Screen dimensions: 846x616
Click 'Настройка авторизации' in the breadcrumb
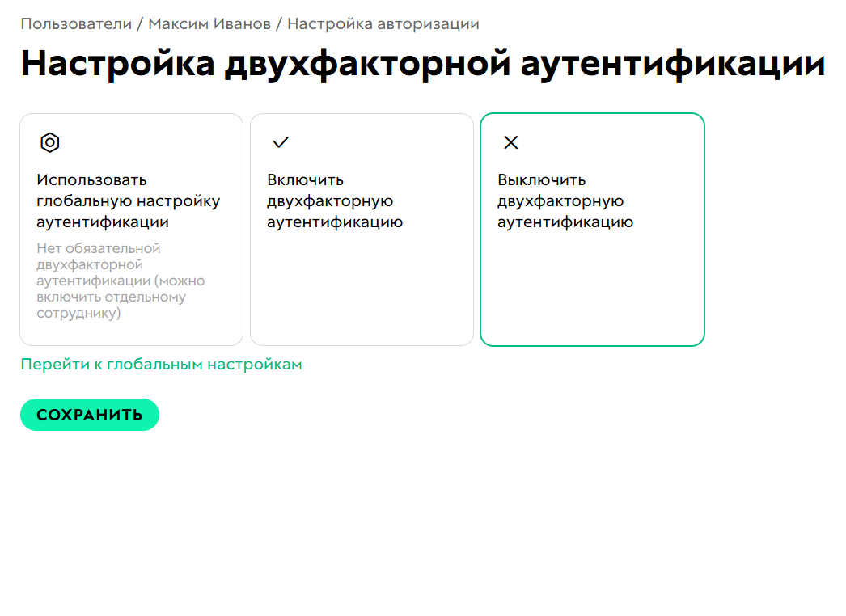click(387, 23)
